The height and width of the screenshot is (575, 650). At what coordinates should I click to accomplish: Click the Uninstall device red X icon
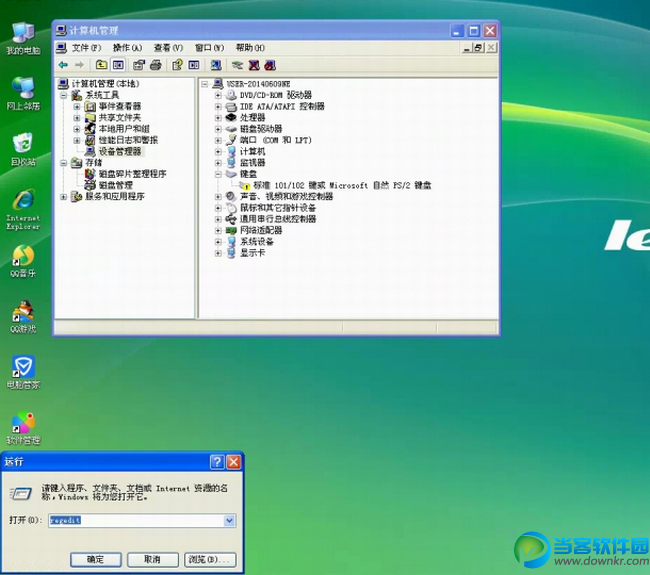254,65
